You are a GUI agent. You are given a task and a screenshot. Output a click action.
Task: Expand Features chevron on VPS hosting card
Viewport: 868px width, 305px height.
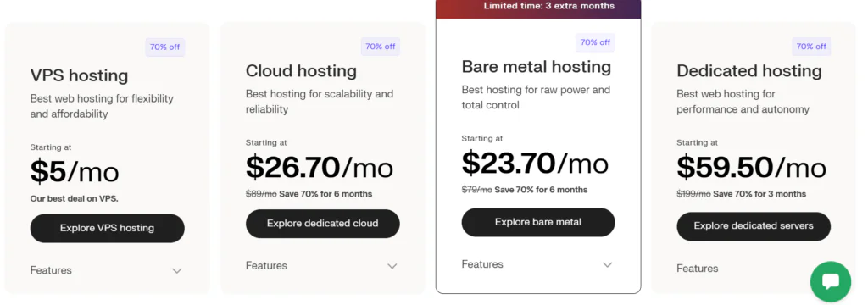coord(176,270)
